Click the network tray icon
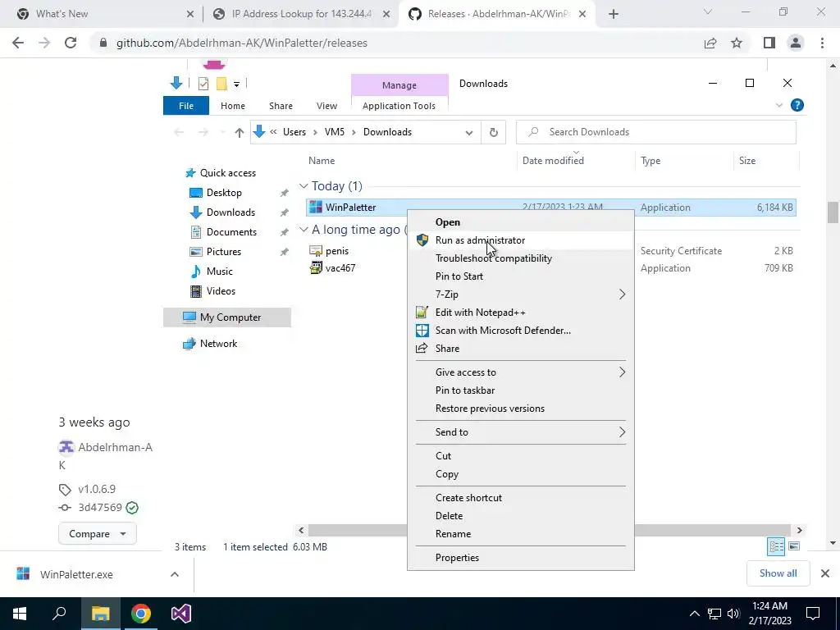Viewport: 840px width, 630px height. click(x=714, y=614)
